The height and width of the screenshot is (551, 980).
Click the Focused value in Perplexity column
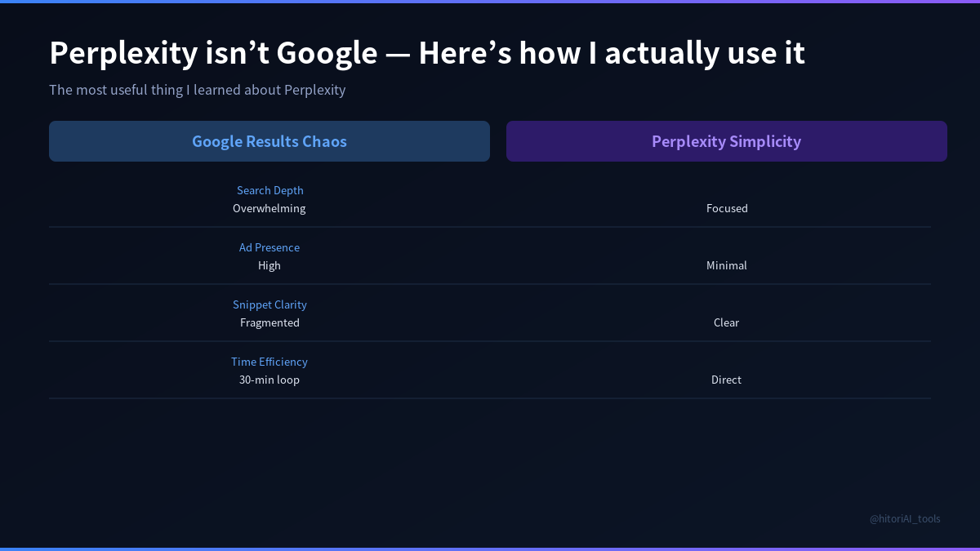(x=727, y=208)
